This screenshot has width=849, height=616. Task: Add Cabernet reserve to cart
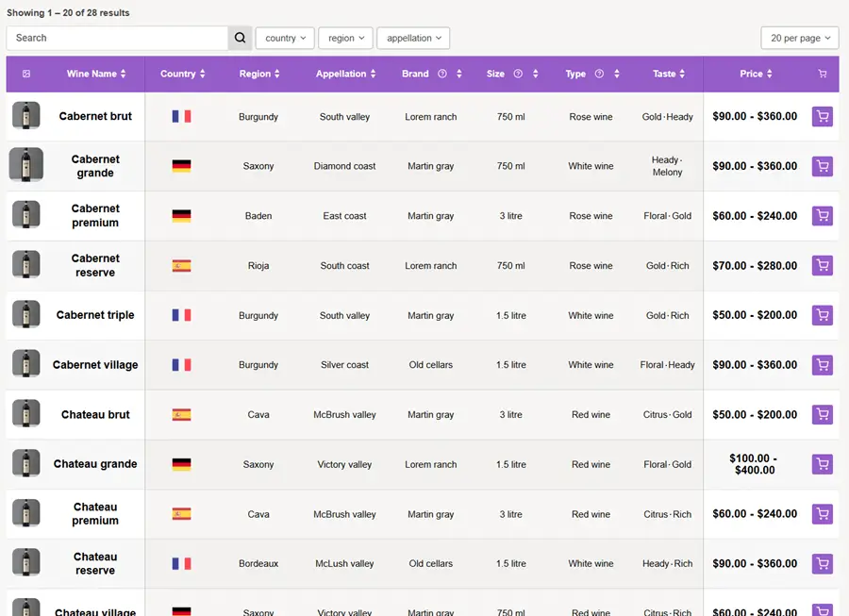[x=822, y=266]
